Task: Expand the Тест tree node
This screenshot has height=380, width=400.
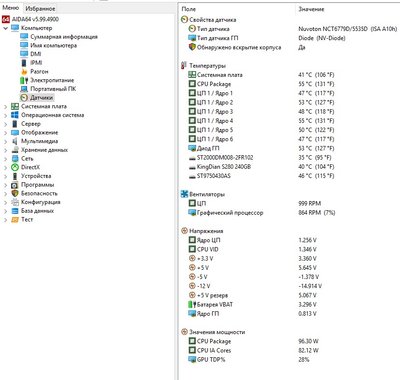Action: pos(5,220)
